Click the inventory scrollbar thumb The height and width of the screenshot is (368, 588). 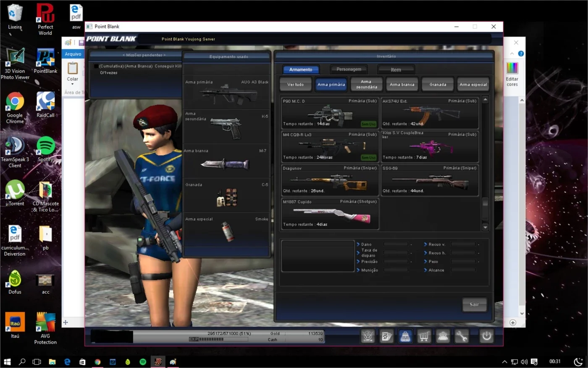pyautogui.click(x=485, y=202)
